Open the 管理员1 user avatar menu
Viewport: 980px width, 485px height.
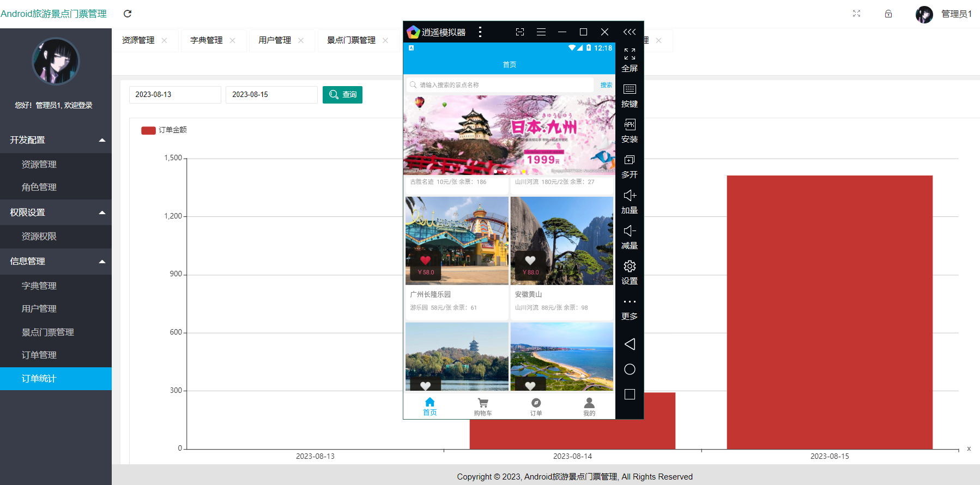pos(924,14)
